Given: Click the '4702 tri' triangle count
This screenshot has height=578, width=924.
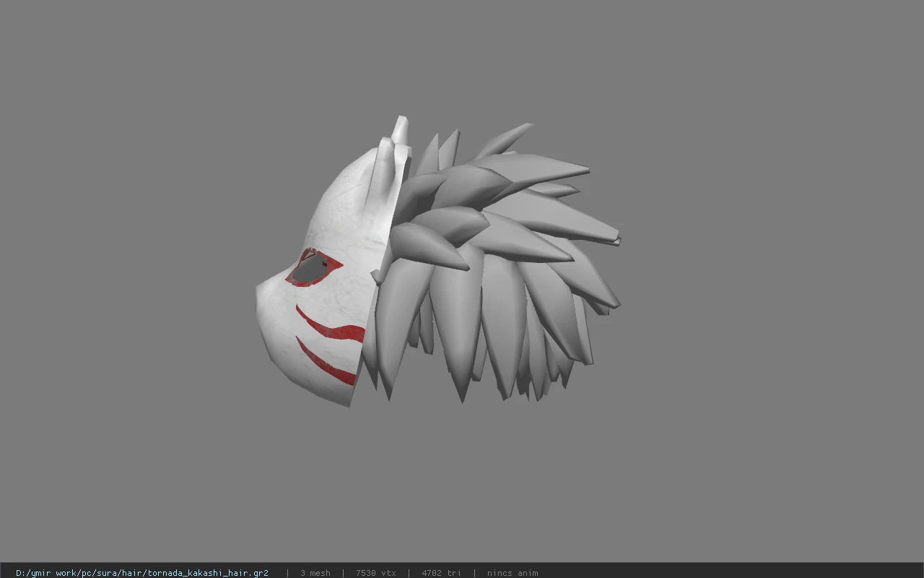Looking at the screenshot, I should 441,573.
